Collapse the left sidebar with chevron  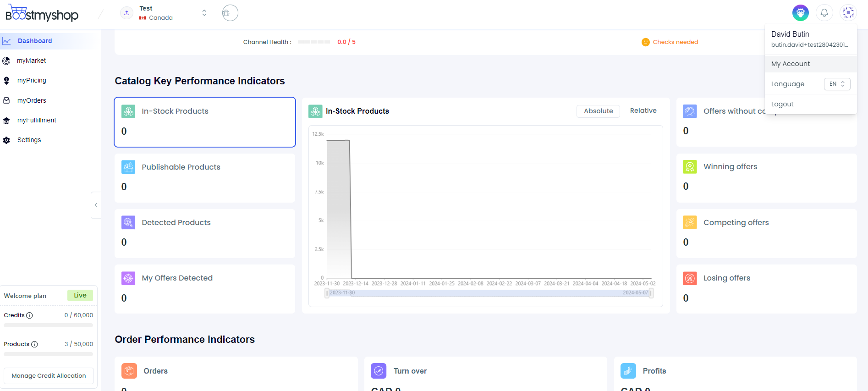[96, 205]
